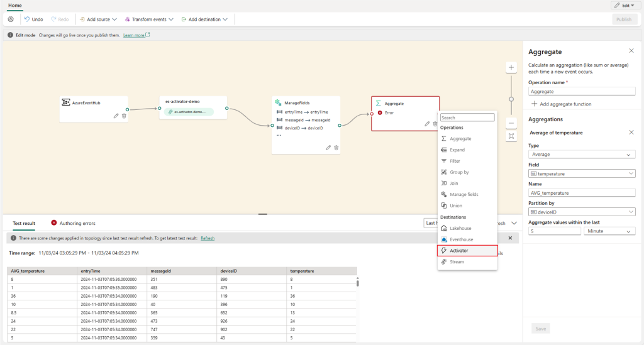Choose Aggregate operation from the popup
The width and height of the screenshot is (644, 345).
coord(467,139)
